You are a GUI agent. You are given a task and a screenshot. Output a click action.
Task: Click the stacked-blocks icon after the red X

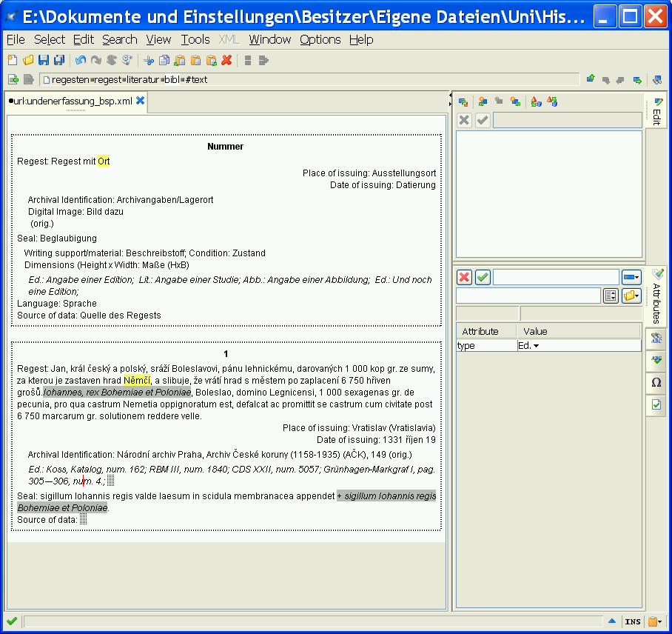248,61
